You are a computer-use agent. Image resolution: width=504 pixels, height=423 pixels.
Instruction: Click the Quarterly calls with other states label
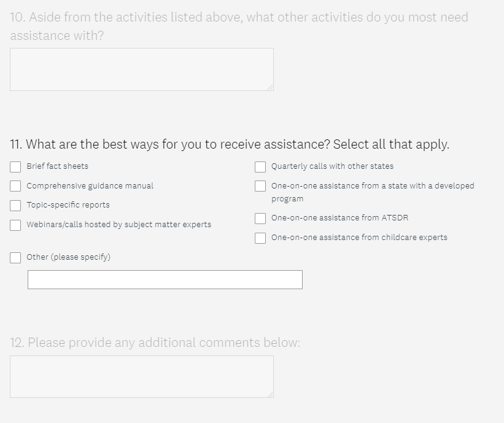click(332, 166)
